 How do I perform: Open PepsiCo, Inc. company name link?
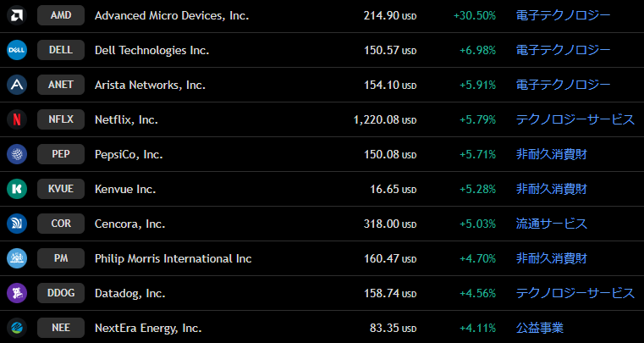coord(129,154)
